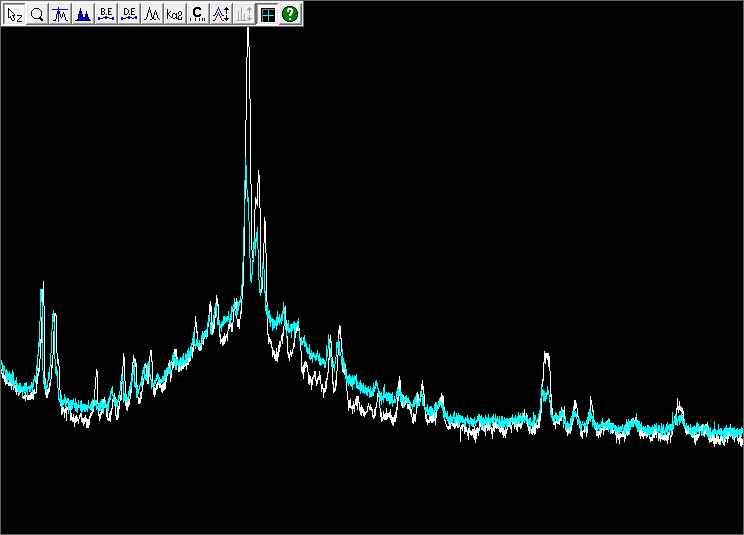744x535 pixels.
Task: Open help with green question mark
Action: [290, 14]
